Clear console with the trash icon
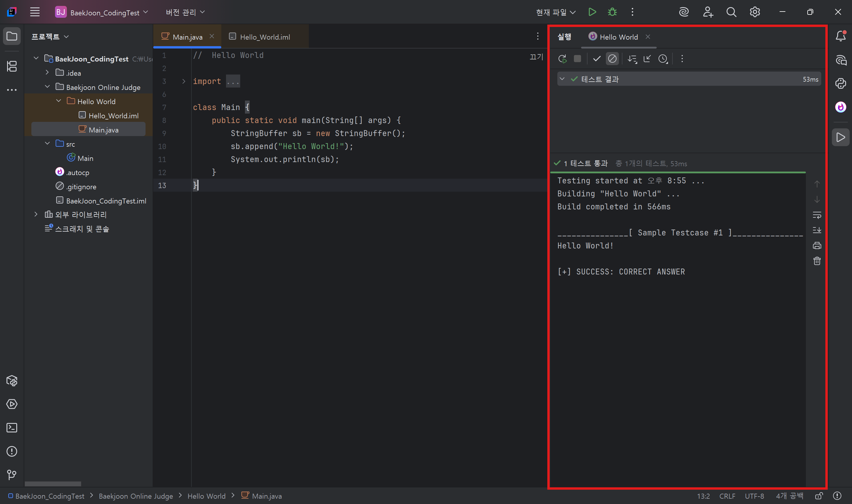852x504 pixels. click(817, 261)
